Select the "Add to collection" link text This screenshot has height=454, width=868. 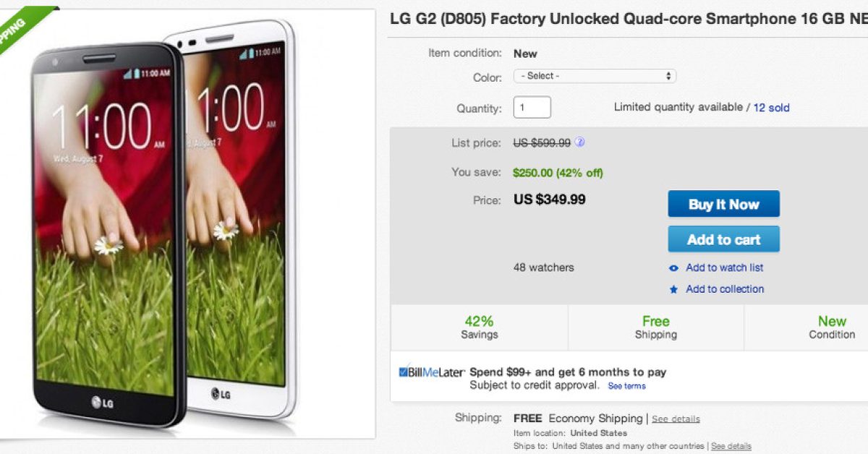725,289
